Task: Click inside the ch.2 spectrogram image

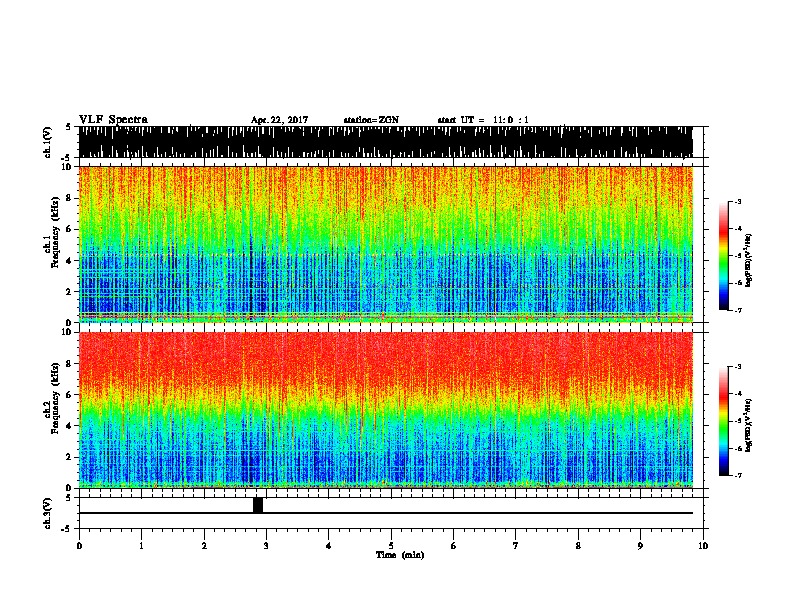Action: tap(385, 410)
